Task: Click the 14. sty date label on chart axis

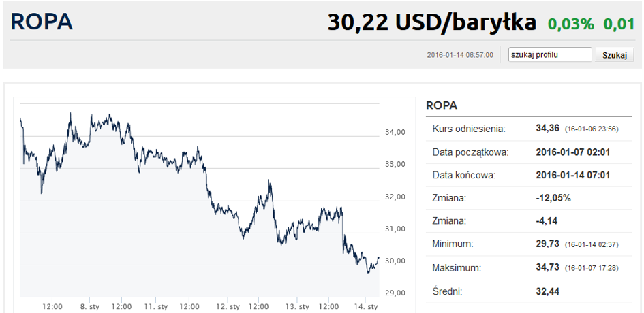Action: [x=367, y=307]
